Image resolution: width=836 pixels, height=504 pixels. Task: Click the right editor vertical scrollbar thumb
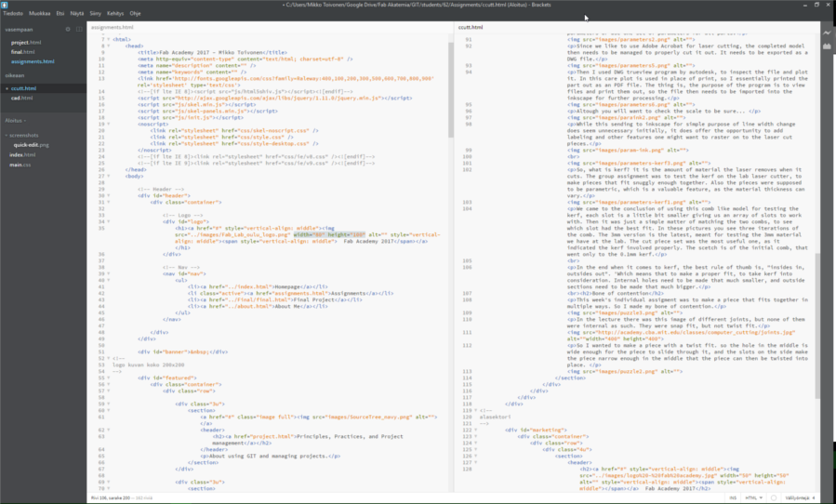click(817, 325)
